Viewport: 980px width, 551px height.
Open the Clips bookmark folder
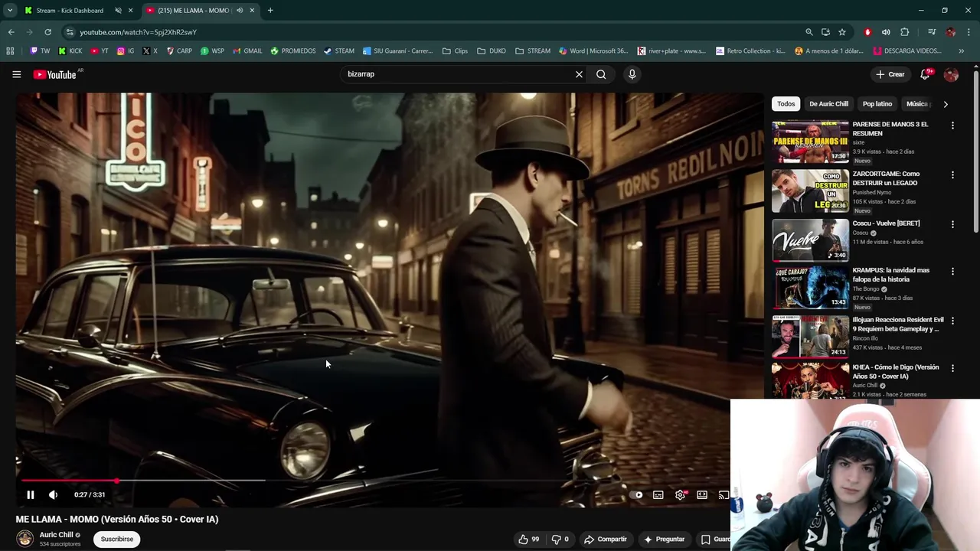455,51
